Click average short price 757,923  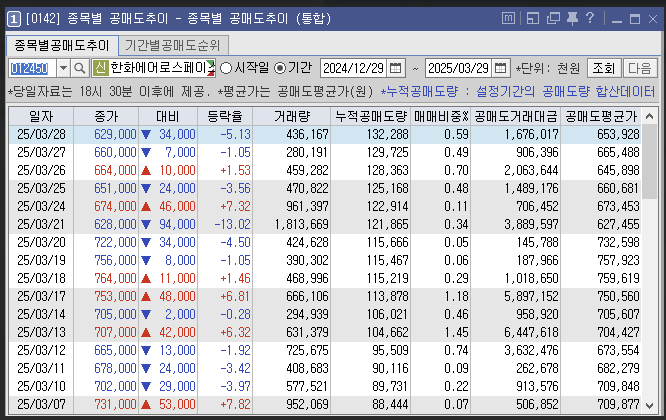[x=618, y=260]
